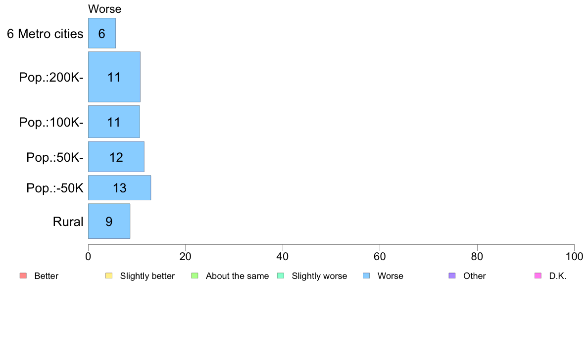Click the Other purple legend swatch

coord(452,276)
